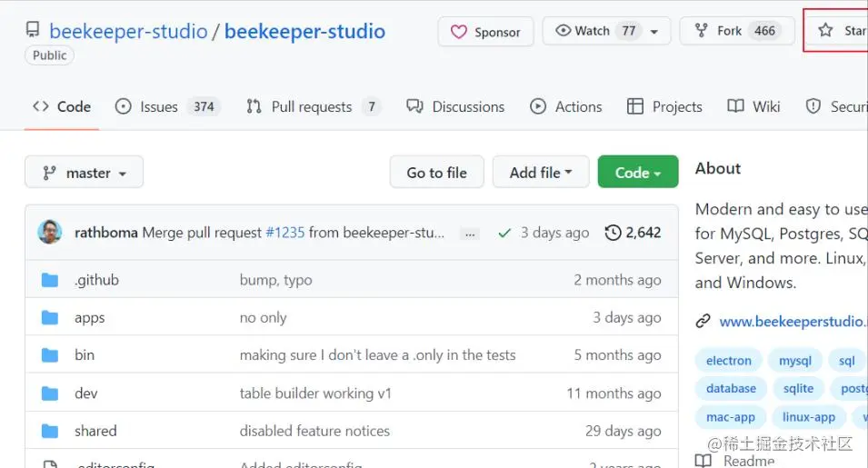
Task: Click rathboma's avatar thumbnail
Action: (50, 232)
